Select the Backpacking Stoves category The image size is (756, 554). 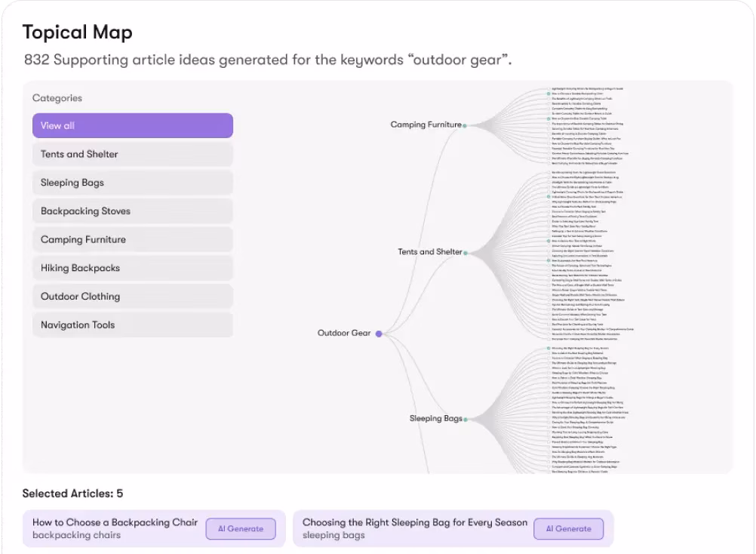[132, 211]
